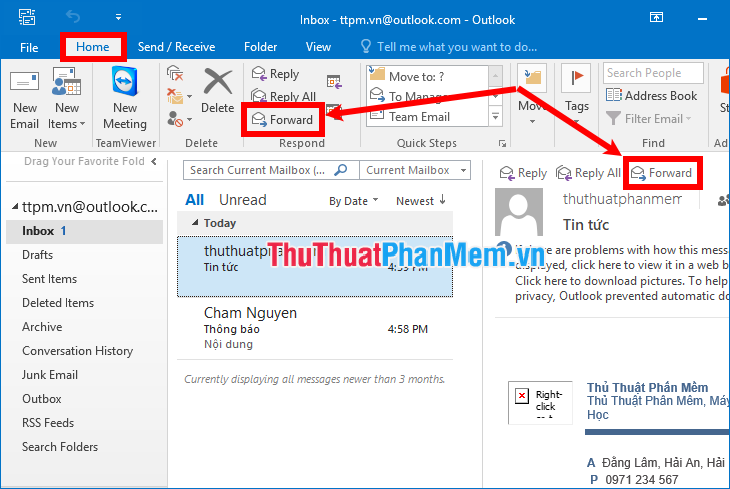Click the blocked image placeholder
The image size is (730, 489).
point(540,402)
